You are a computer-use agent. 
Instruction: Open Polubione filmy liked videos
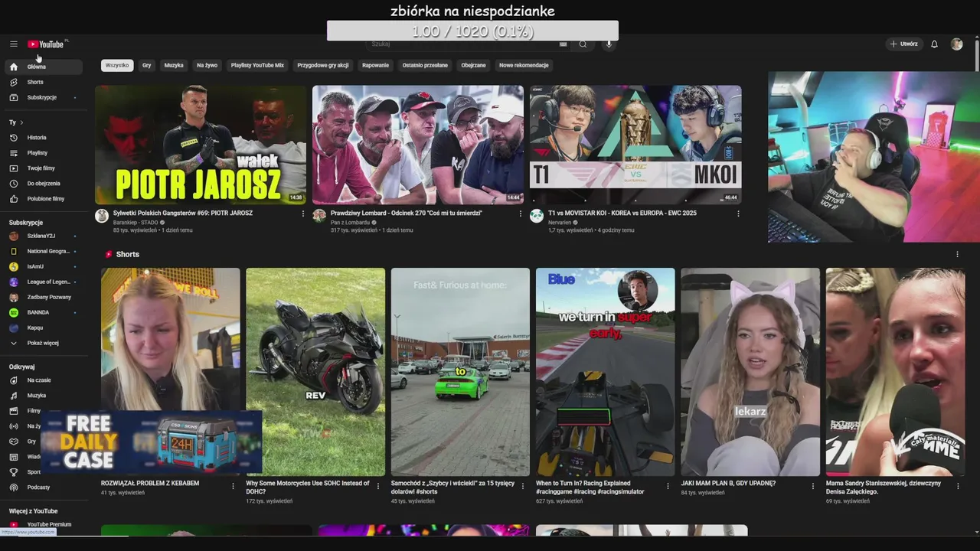click(44, 199)
